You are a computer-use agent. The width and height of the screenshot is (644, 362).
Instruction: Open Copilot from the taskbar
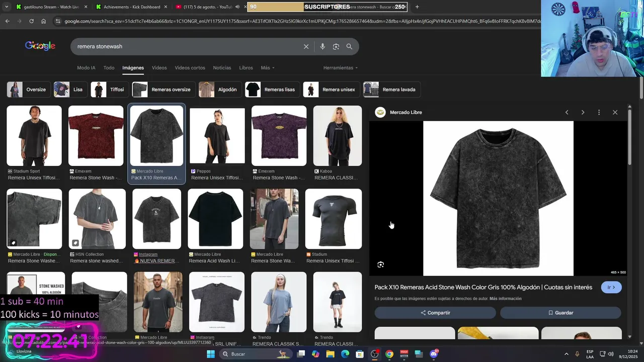coord(315,354)
